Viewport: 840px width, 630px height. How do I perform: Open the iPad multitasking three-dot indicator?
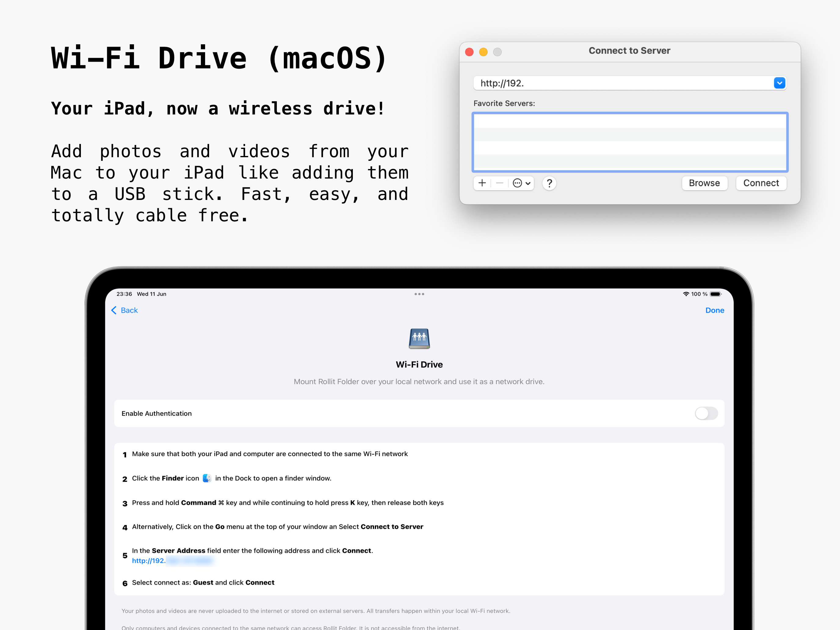(x=419, y=294)
